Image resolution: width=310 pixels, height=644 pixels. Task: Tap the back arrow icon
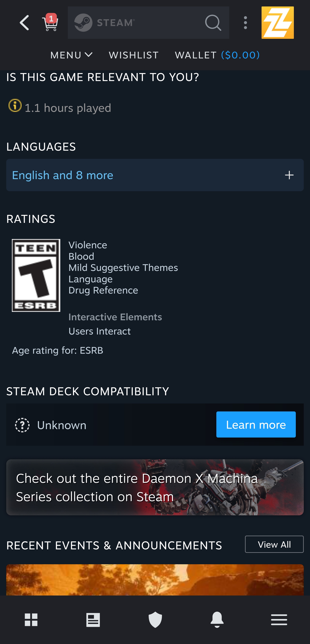click(24, 22)
